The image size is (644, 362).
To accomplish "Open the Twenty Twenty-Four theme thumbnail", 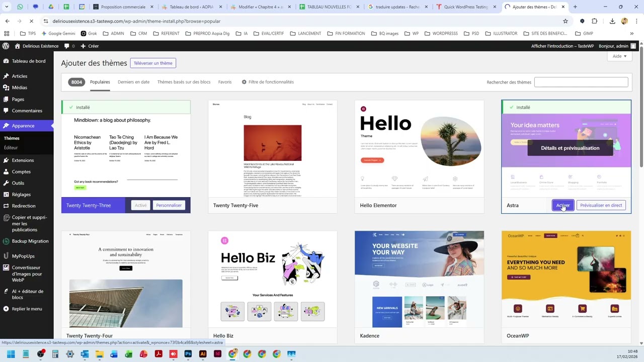I will point(126,279).
